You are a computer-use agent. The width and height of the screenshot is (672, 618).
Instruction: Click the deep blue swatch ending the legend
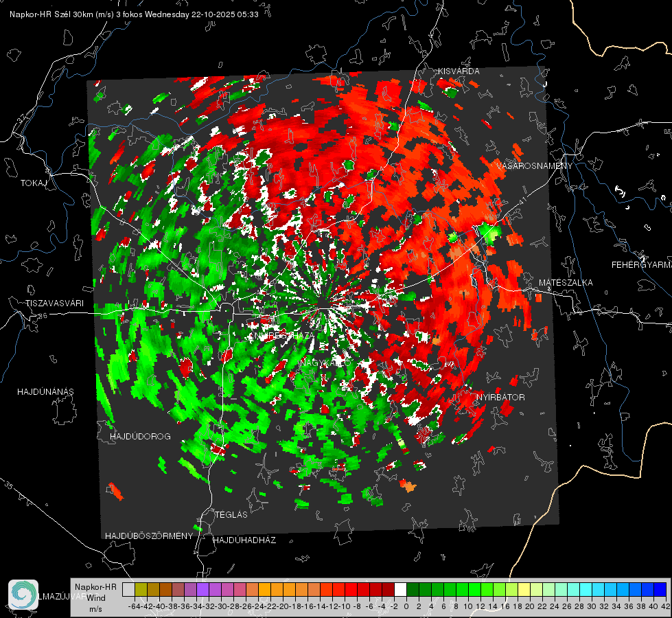click(660, 589)
